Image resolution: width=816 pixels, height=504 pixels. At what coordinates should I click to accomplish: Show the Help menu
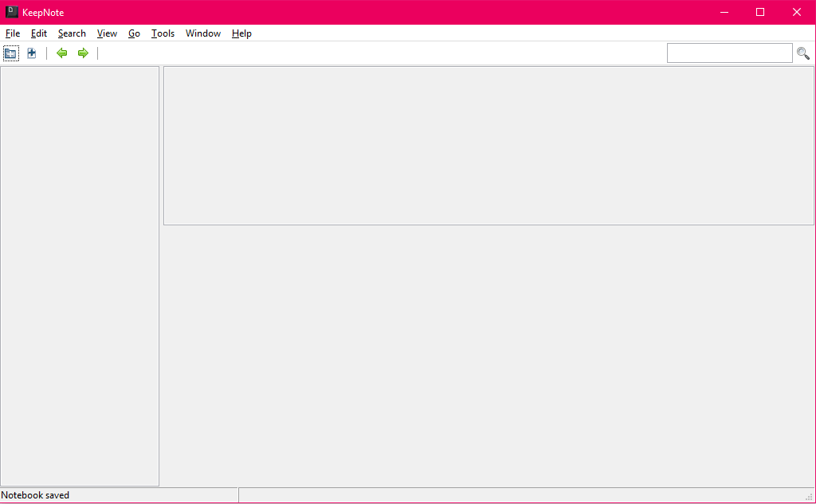pyautogui.click(x=241, y=33)
